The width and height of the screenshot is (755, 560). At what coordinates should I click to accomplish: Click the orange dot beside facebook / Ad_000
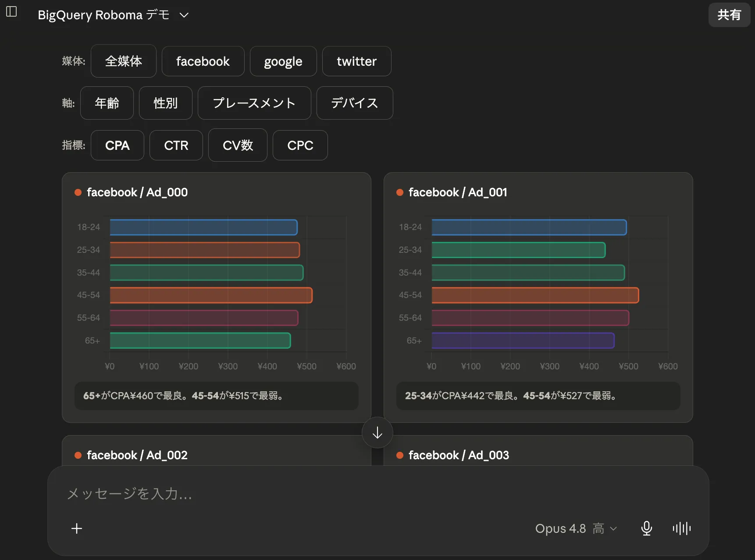click(x=78, y=192)
